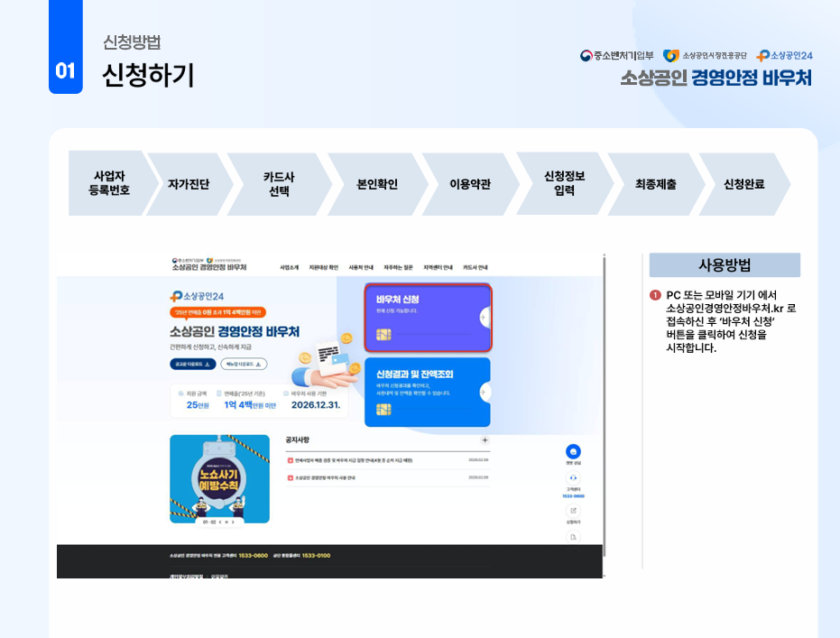Open the notice 소상공인 경영안정 바우처 사용 안내
Viewport: 840px width, 638px height.
tap(325, 478)
